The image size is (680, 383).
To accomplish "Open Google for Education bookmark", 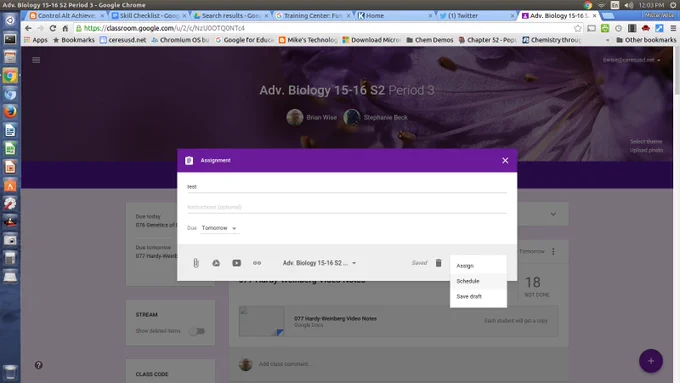I will coord(244,40).
